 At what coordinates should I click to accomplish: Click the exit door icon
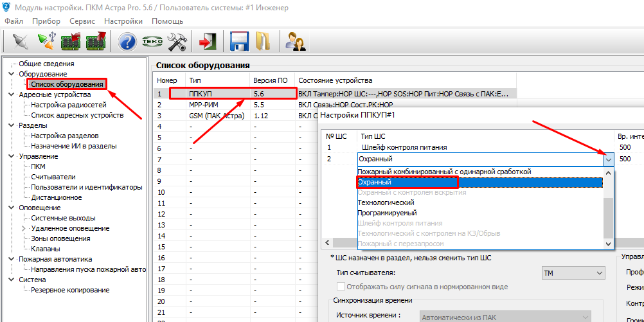207,42
